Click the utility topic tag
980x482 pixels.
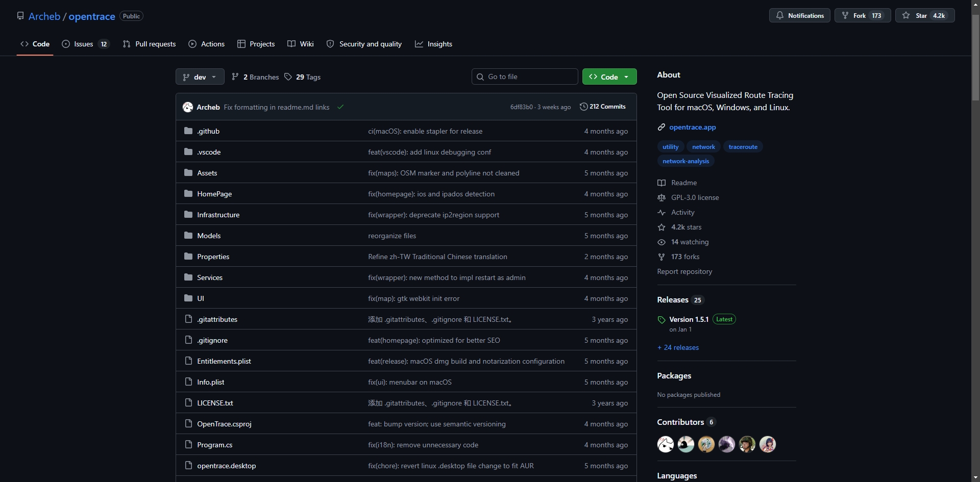[671, 147]
